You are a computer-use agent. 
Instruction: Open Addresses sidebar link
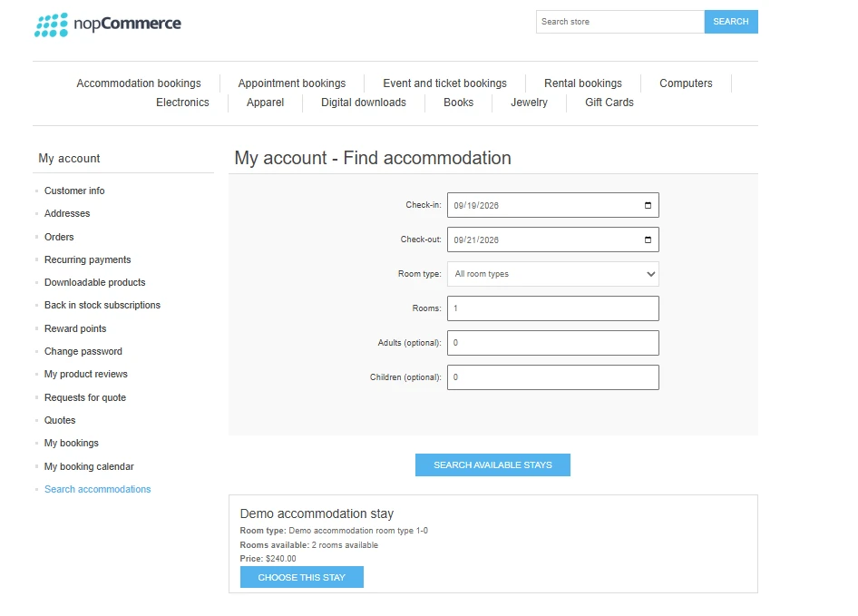(67, 213)
